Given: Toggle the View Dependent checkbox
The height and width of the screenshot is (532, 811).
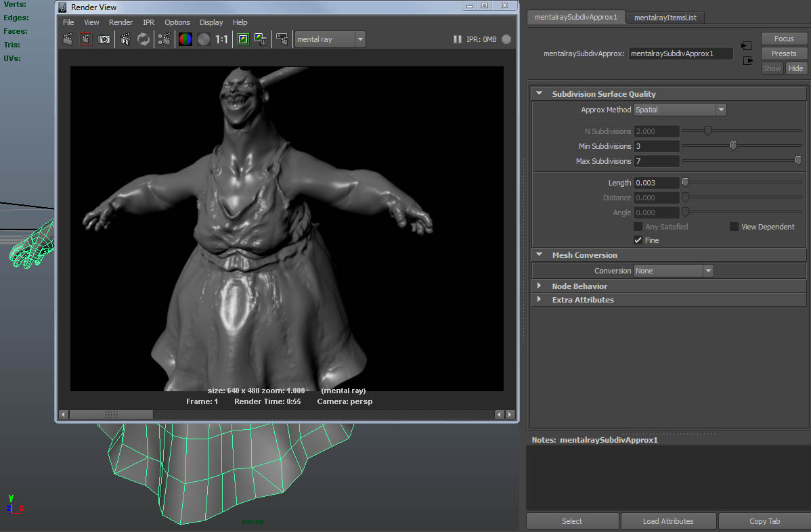Looking at the screenshot, I should tap(734, 227).
